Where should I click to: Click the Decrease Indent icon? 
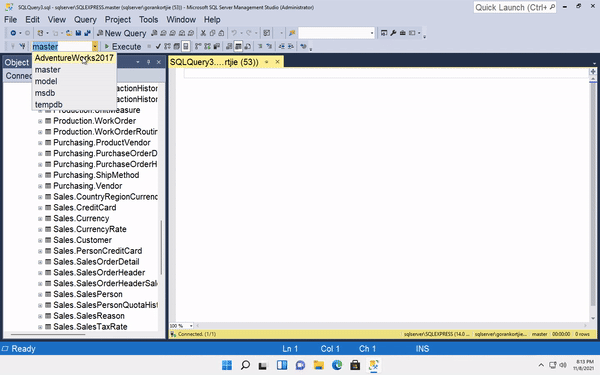282,47
